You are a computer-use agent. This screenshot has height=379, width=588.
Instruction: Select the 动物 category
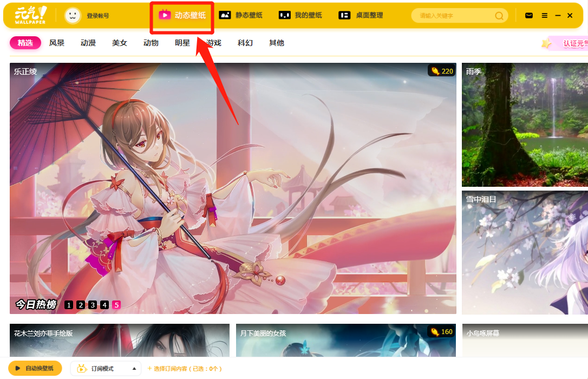(151, 43)
